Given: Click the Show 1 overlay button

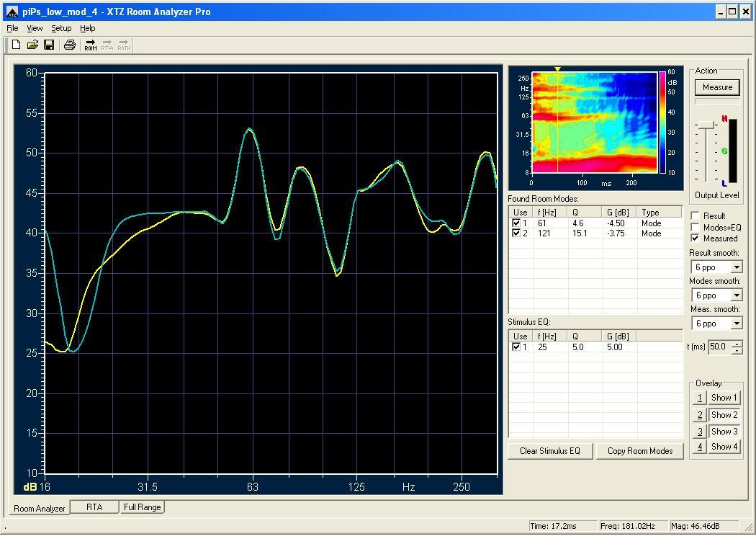Looking at the screenshot, I should [x=724, y=398].
